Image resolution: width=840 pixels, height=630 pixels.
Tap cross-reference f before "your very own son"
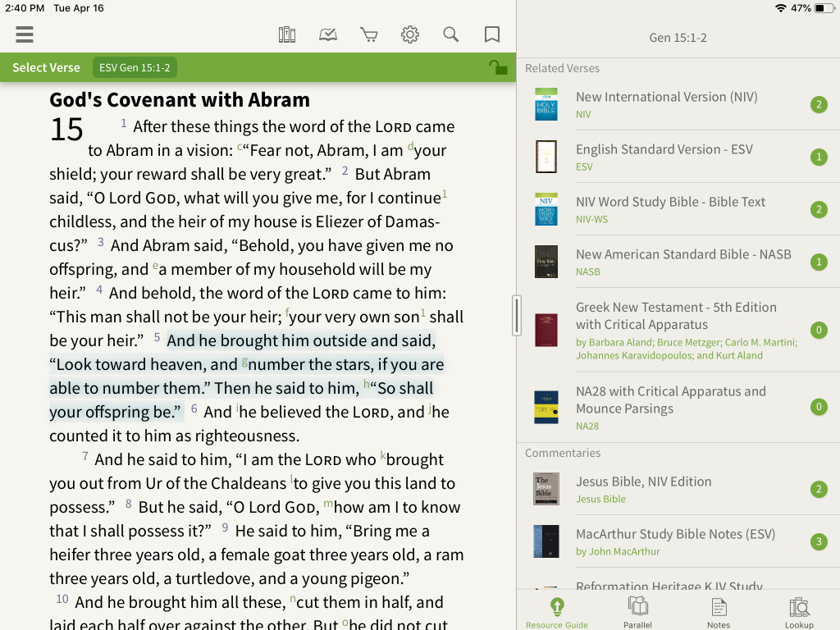click(287, 313)
